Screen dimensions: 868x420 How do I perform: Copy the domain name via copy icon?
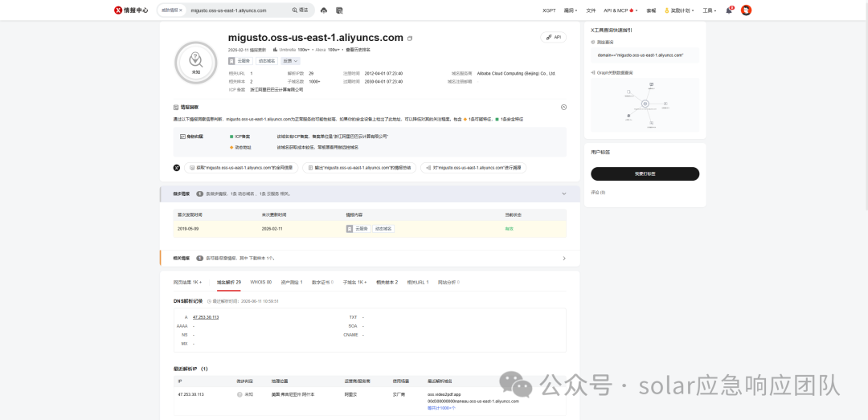pyautogui.click(x=410, y=39)
